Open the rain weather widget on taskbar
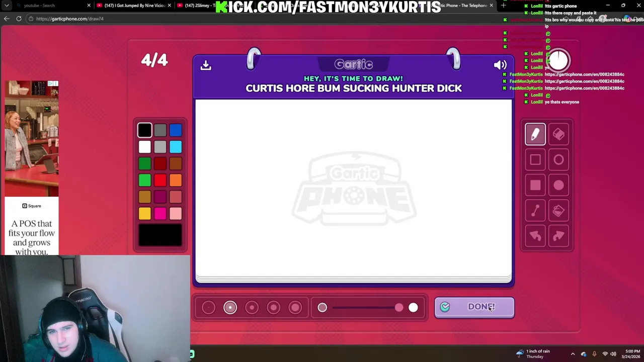Viewport: 644px width, 362px height. tap(533, 354)
